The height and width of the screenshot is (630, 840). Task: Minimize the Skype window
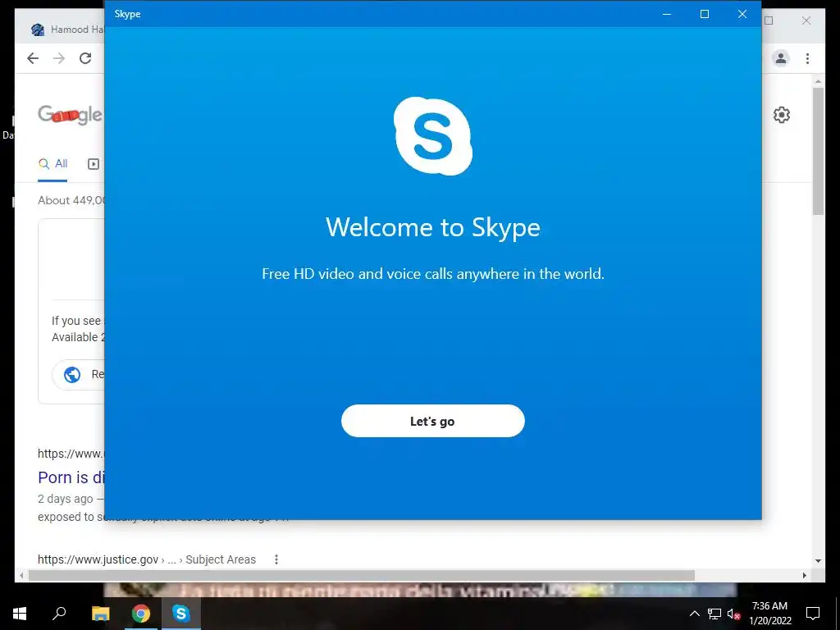pos(667,14)
